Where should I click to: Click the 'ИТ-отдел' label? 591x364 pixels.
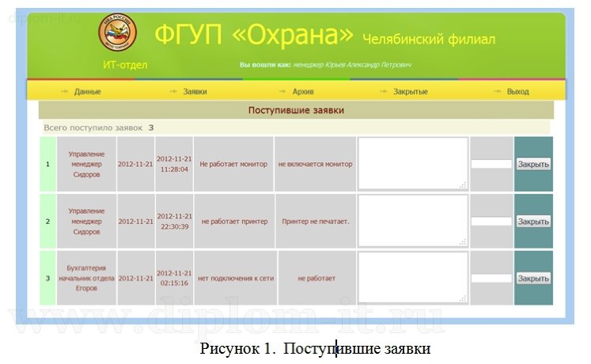click(125, 65)
